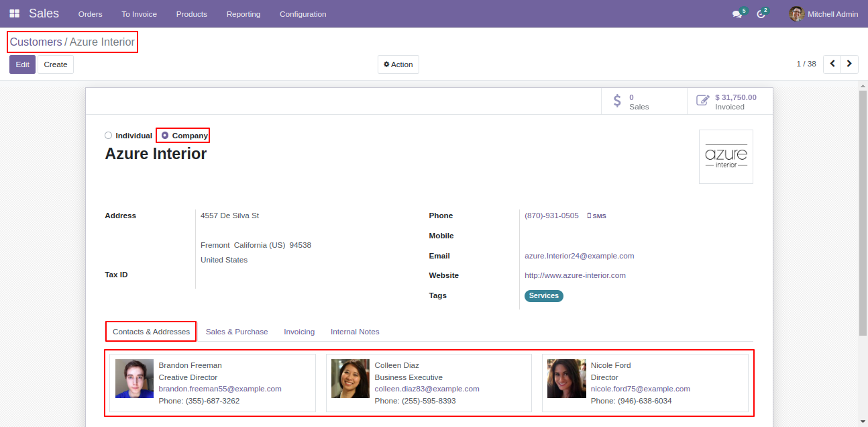Open the Action dropdown menu

coord(398,64)
